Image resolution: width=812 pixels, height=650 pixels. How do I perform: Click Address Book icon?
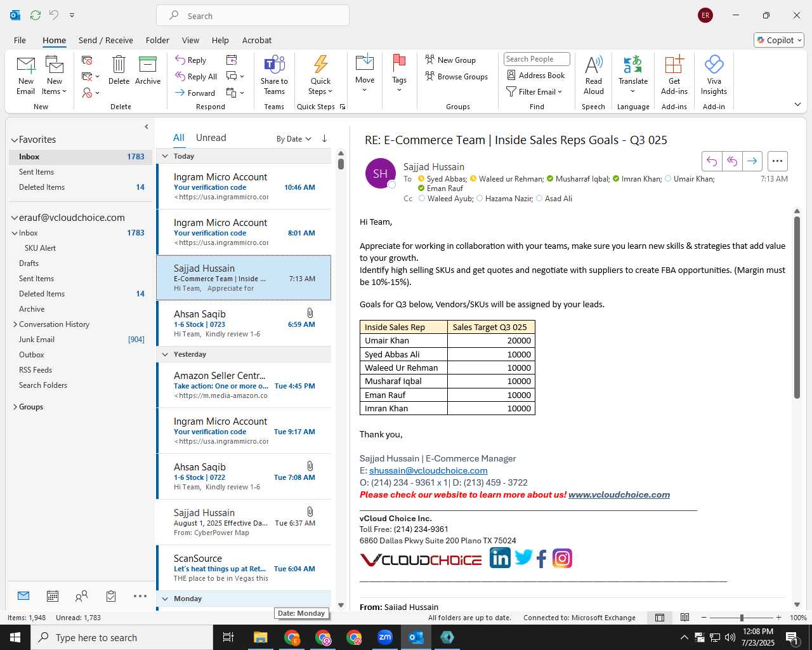[511, 75]
